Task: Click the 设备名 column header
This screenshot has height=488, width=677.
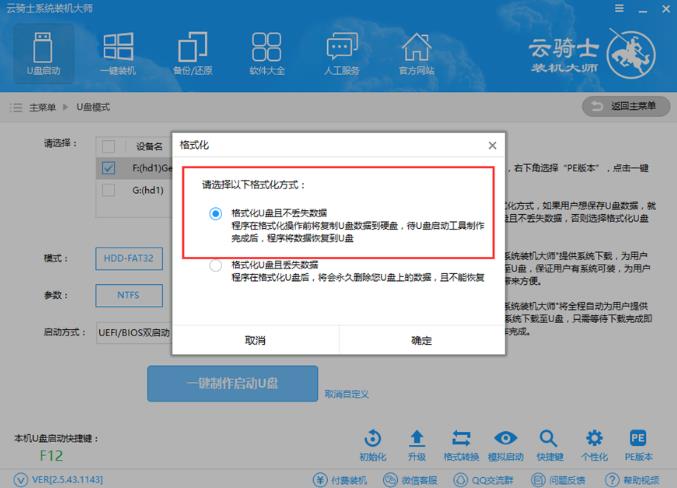Action: [149, 146]
